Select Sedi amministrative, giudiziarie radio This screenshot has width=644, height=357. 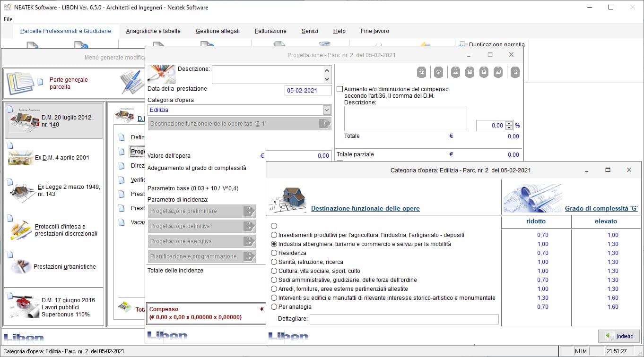click(274, 280)
